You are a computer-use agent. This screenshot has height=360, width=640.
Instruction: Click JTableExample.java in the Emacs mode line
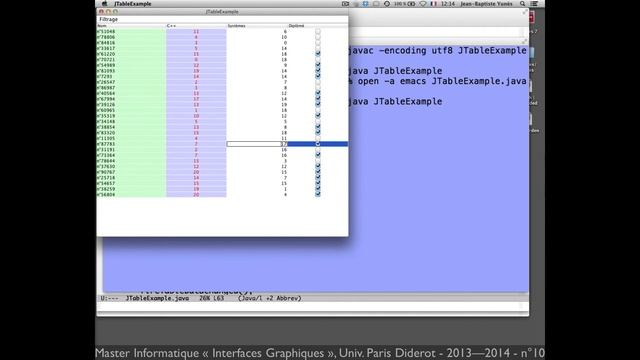[x=158, y=298]
